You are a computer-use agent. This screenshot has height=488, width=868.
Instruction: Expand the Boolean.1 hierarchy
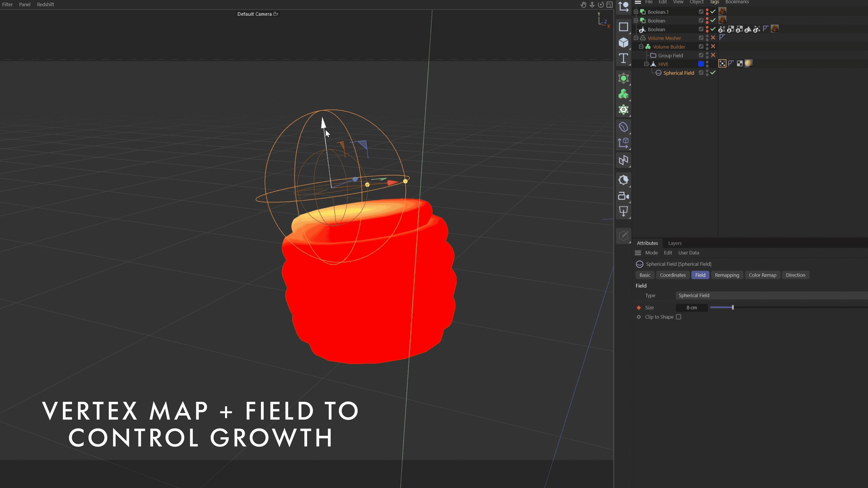coord(636,11)
